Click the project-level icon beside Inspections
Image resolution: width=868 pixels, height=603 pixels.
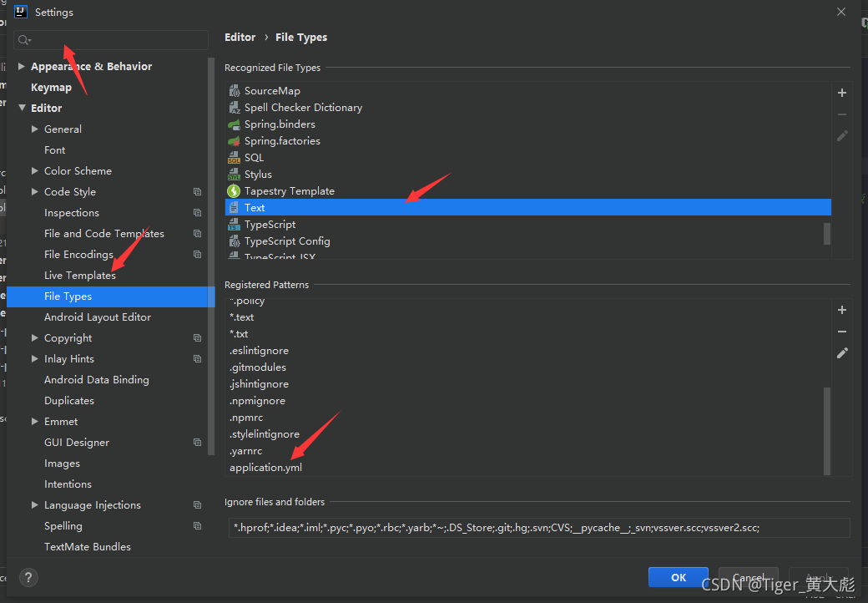tap(197, 213)
